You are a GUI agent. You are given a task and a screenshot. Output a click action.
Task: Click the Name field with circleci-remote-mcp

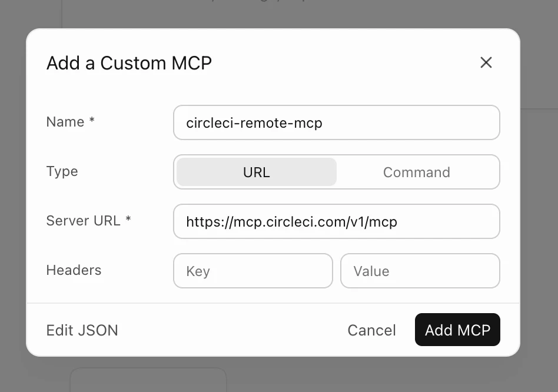tap(336, 122)
